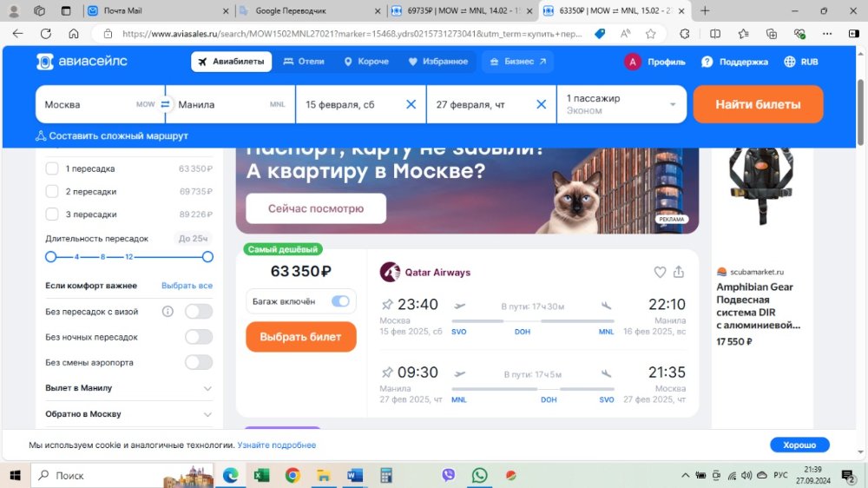Screen dimensions: 868x488
Task: Click the Манила destination field
Action: [231, 104]
